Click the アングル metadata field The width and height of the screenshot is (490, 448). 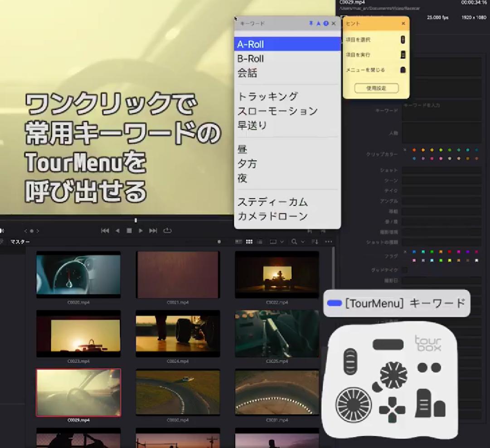pyautogui.click(x=441, y=201)
